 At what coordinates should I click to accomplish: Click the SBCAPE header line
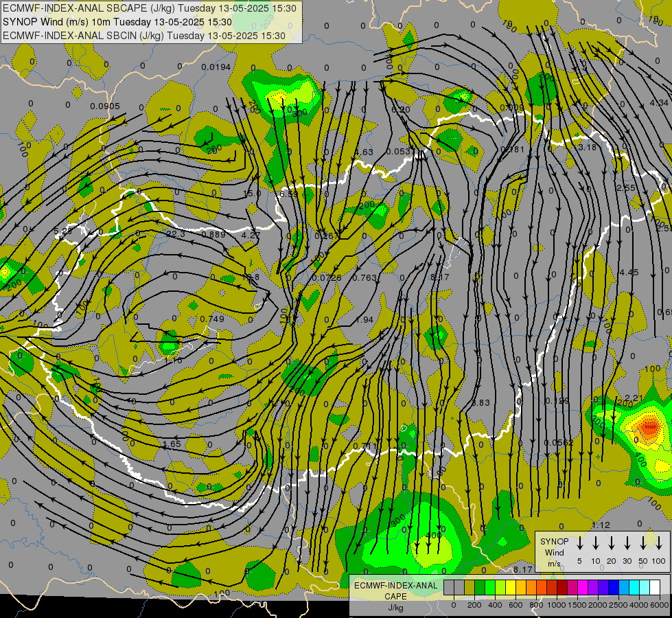149,8
